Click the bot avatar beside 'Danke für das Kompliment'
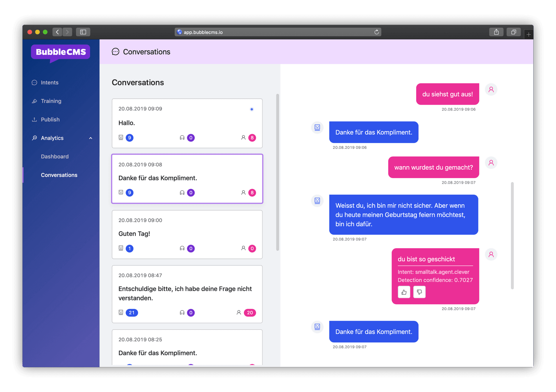The height and width of the screenshot is (392, 556). 317,127
